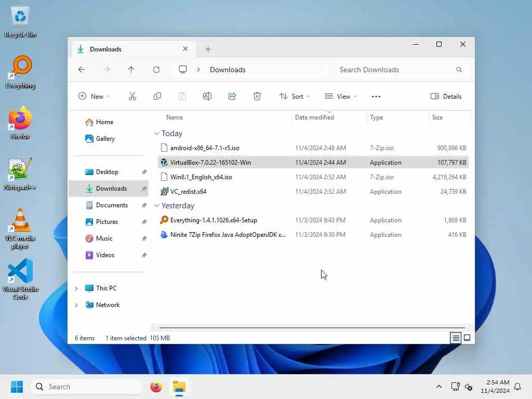Screen dimensions: 532x399
Task: Open Firefox from the taskbar
Action: point(156,387)
